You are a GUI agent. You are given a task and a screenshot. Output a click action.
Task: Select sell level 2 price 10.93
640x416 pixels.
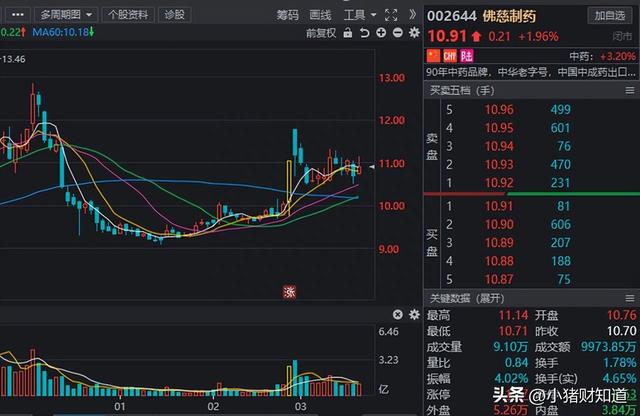pyautogui.click(x=499, y=165)
